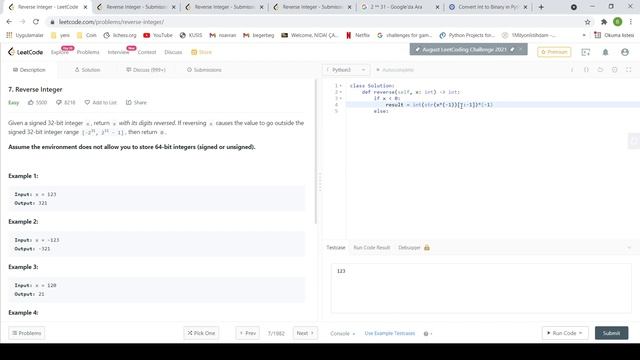640x360 pixels.
Task: Go back in browser history
Action: click(x=9, y=22)
